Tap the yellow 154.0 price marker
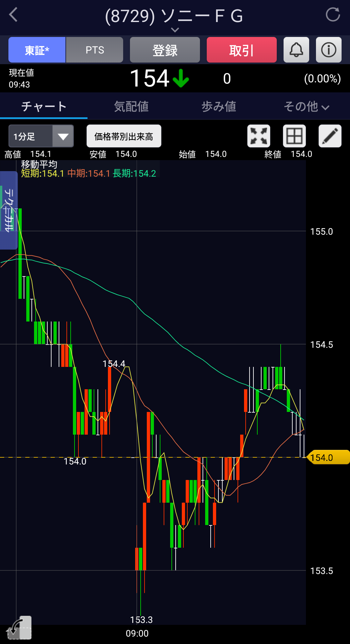 point(328,457)
